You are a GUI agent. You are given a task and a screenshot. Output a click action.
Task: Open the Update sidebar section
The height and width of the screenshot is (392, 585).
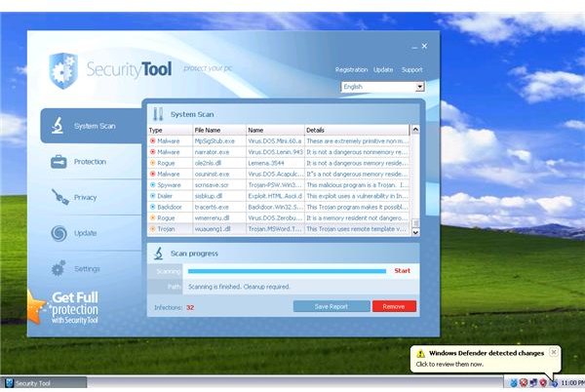tap(92, 233)
